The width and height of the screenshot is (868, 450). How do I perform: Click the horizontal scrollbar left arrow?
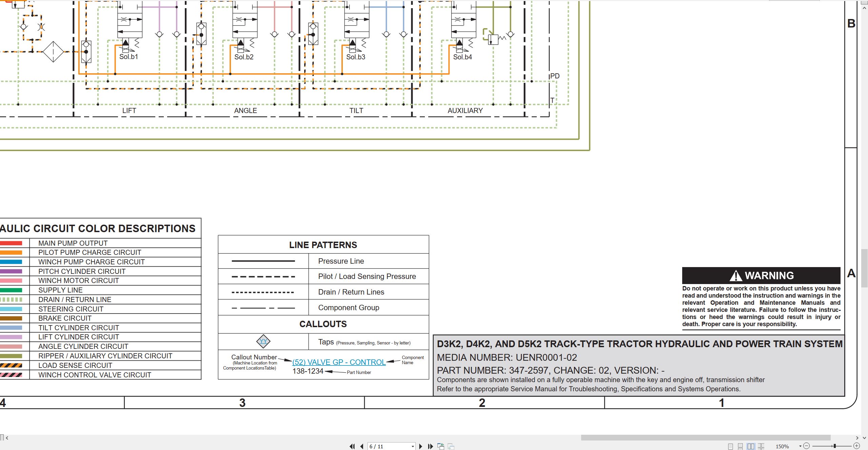point(7,438)
